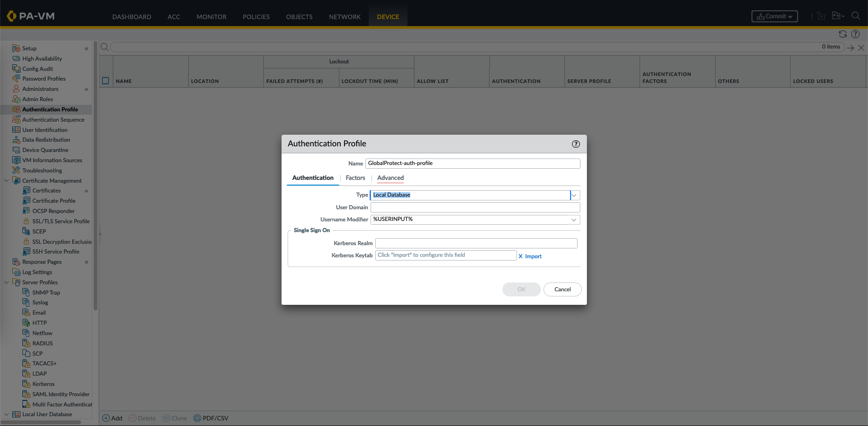Click the PDF/CSV export icon

[197, 418]
